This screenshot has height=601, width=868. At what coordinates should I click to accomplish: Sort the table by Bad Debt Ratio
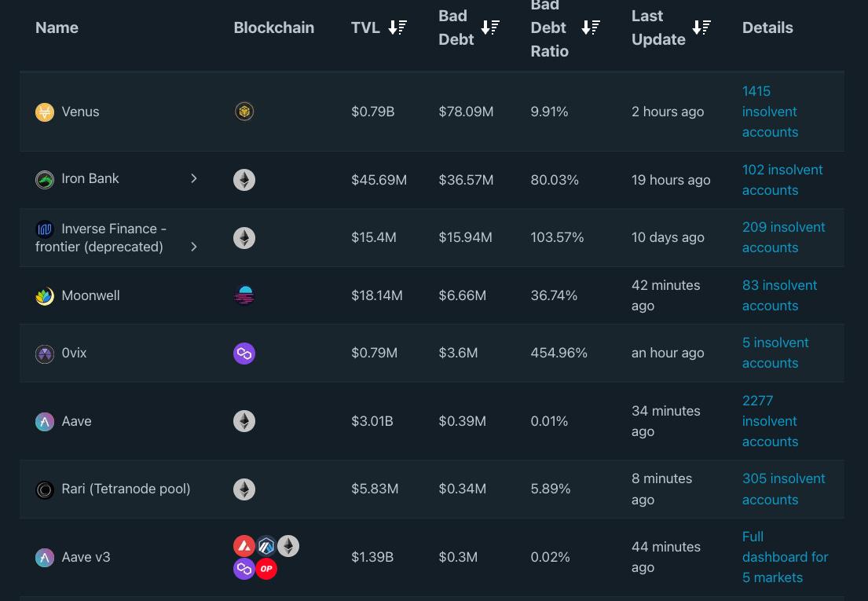(x=591, y=27)
